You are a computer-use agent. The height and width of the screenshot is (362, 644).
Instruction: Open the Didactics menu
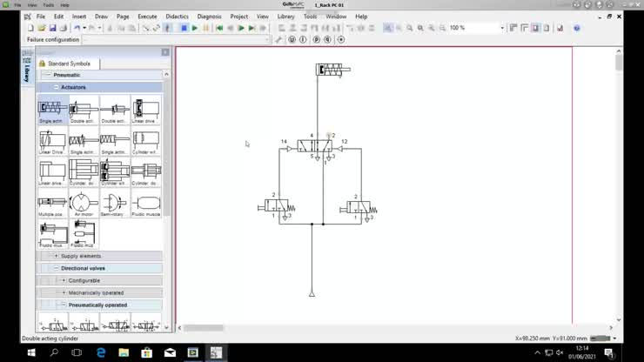(x=177, y=17)
